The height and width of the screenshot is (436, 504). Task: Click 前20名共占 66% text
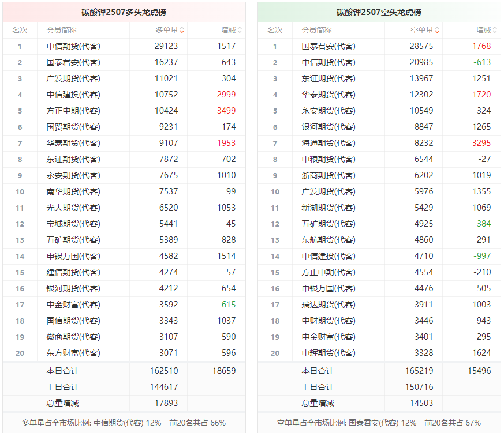197,423
